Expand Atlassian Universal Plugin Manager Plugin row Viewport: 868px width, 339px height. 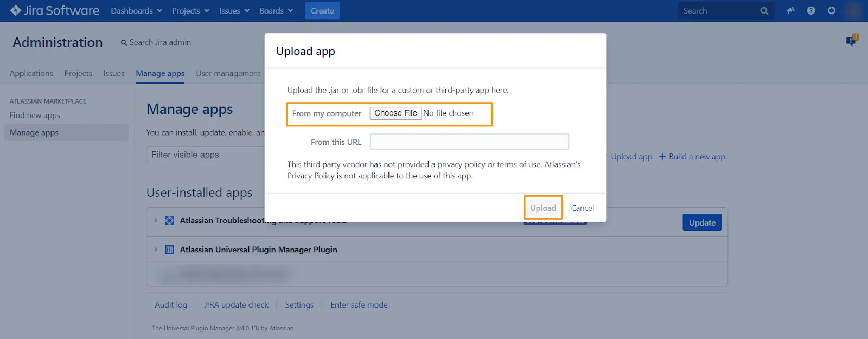(x=156, y=250)
